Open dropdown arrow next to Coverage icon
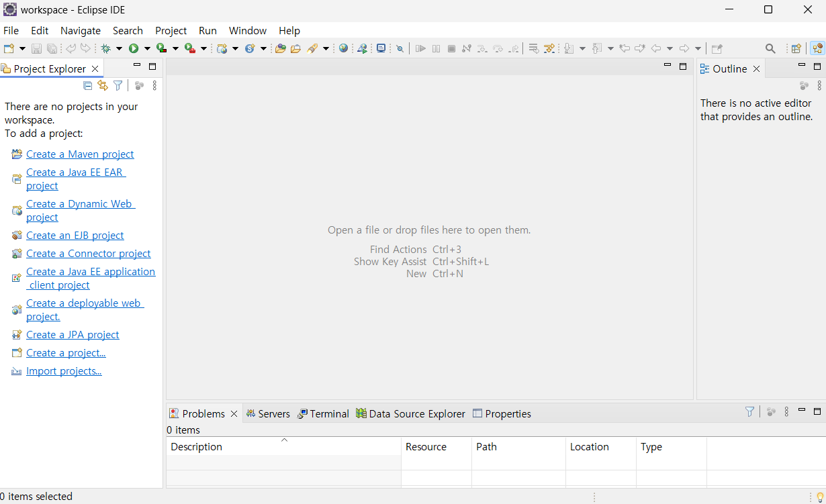The width and height of the screenshot is (826, 504). [175, 48]
